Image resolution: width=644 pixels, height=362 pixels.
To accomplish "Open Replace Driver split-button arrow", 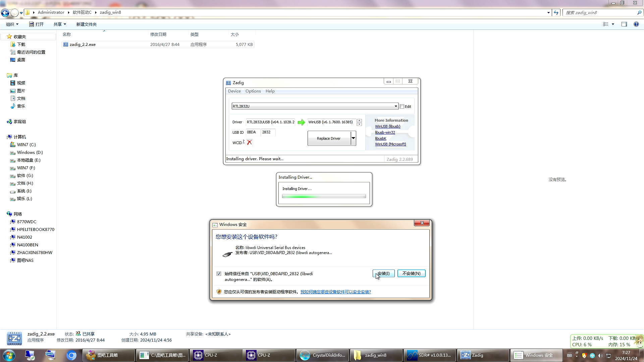I will 353,138.
